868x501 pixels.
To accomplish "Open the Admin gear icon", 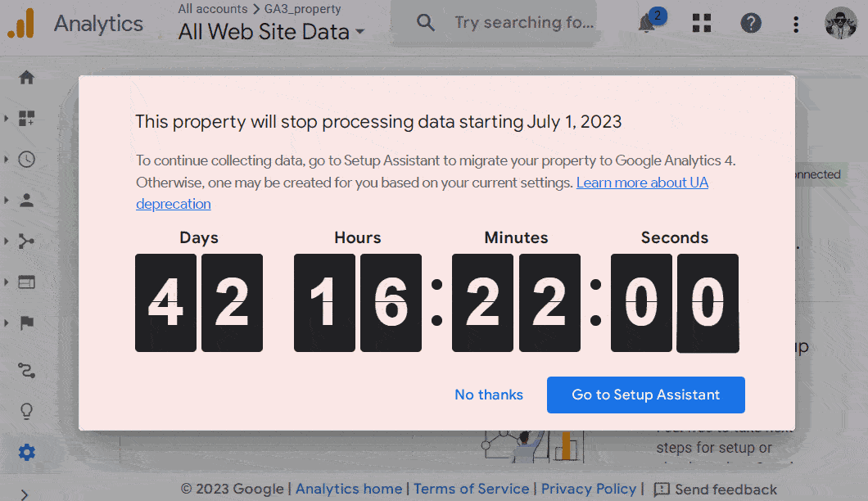I will [27, 452].
